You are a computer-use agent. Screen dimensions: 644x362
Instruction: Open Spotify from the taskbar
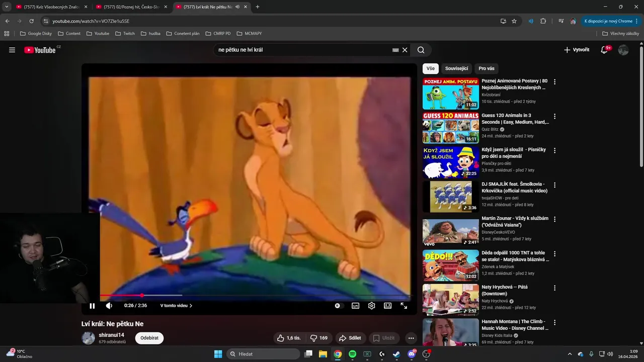pyautogui.click(x=353, y=354)
